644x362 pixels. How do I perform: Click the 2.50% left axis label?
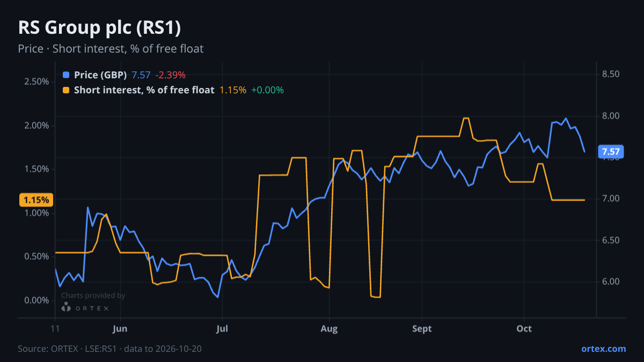click(36, 82)
